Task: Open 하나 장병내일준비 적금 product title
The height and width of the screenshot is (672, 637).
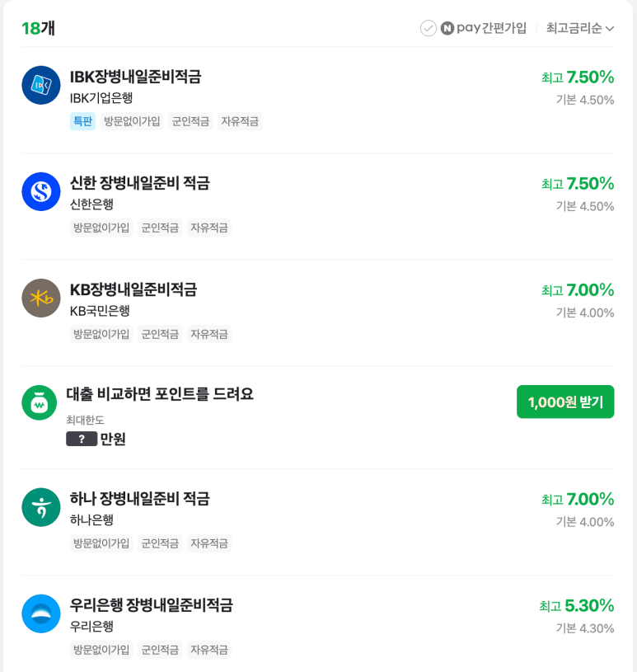Action: click(x=139, y=499)
